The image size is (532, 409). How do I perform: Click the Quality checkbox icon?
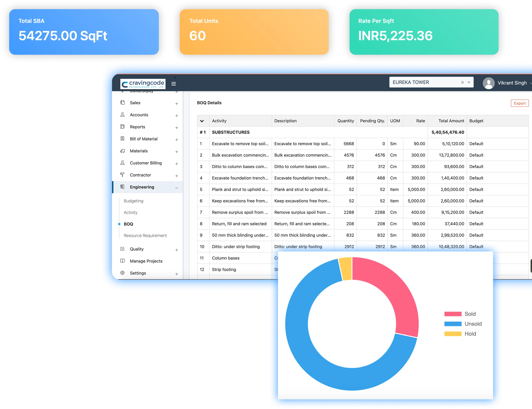(122, 249)
